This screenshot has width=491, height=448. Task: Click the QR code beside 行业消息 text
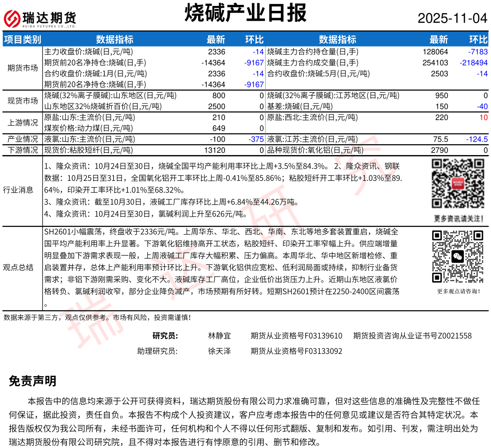[x=458, y=184]
